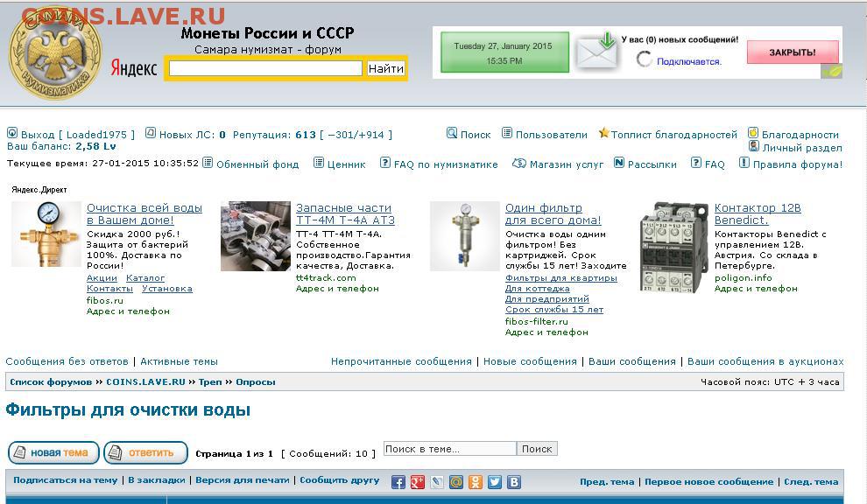Click the balance text Ваш баланс: 2,58 Lv
The width and height of the screenshot is (867, 504).
(x=61, y=146)
